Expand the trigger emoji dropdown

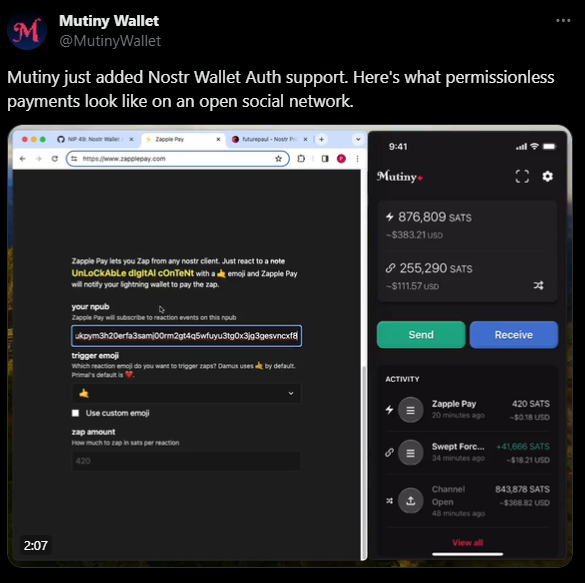186,393
